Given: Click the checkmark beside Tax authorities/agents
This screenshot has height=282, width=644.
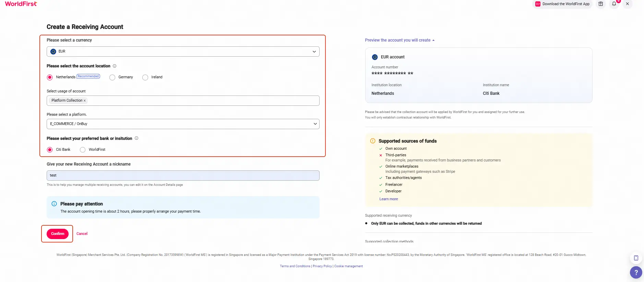Looking at the screenshot, I should pos(381,178).
